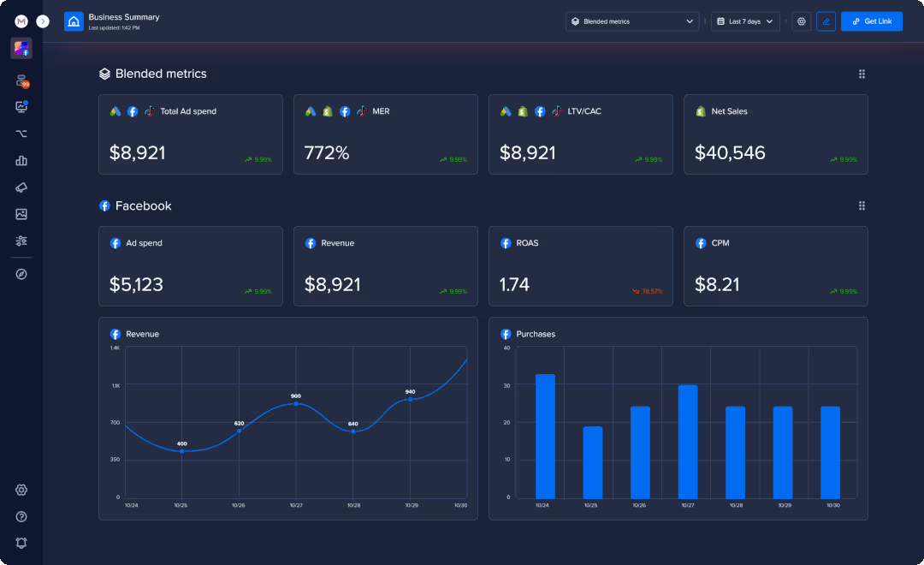Click the edit pencil button in header
Screen dimensions: 924x565
[826, 21]
